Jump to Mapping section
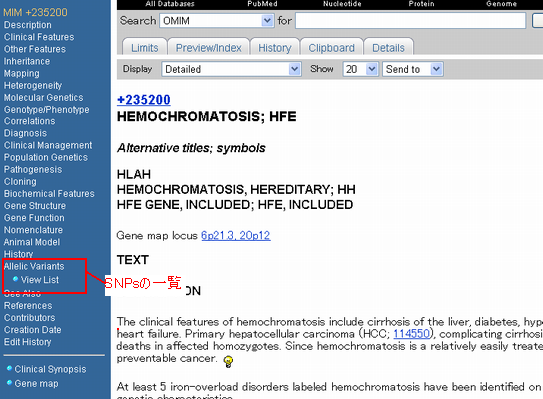Image resolution: width=543 pixels, height=399 pixels. pos(21,73)
